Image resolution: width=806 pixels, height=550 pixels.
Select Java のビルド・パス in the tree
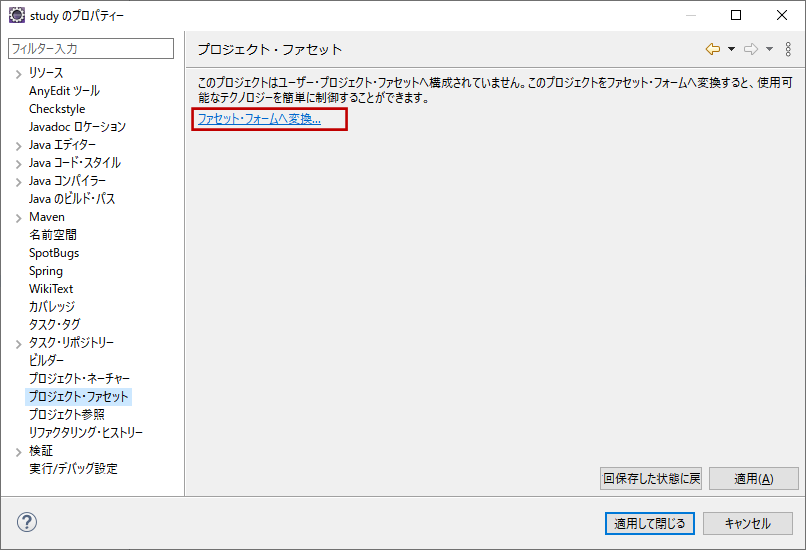(72, 199)
